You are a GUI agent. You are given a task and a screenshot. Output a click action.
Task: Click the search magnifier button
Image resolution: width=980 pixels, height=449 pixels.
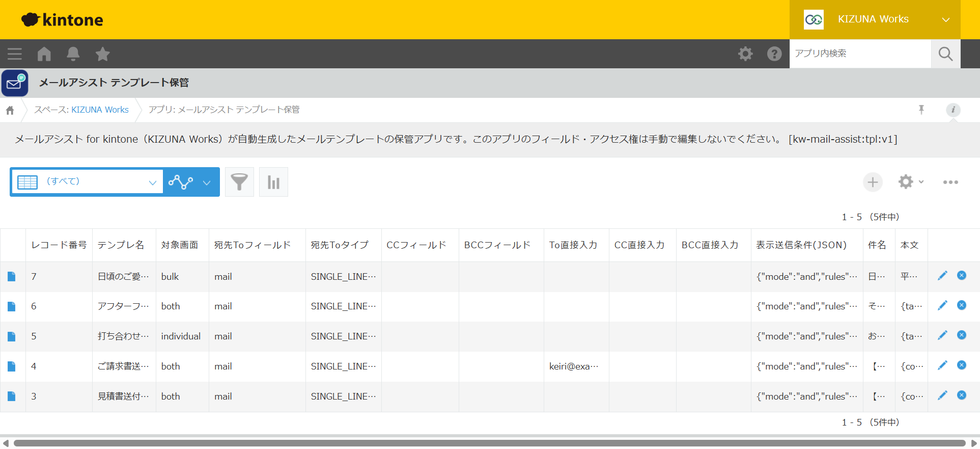click(x=945, y=54)
